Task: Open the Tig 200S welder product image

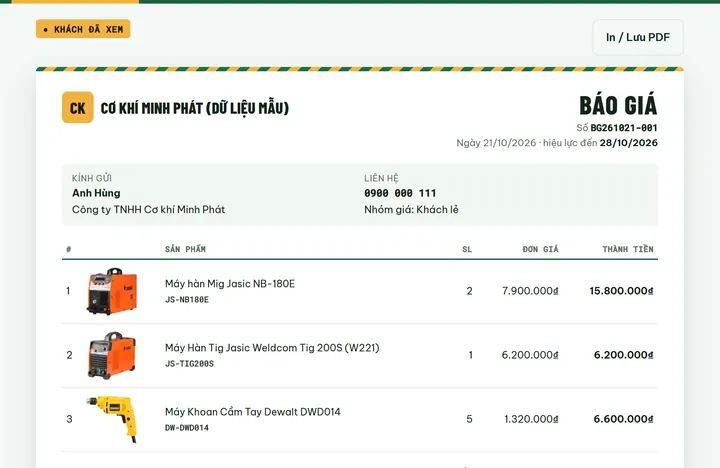Action: (112, 355)
